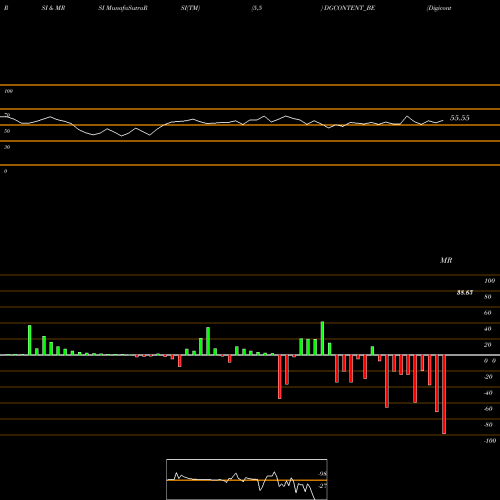Click the MR axis label 80
The height and width of the screenshot is (500, 500).
[488, 297]
